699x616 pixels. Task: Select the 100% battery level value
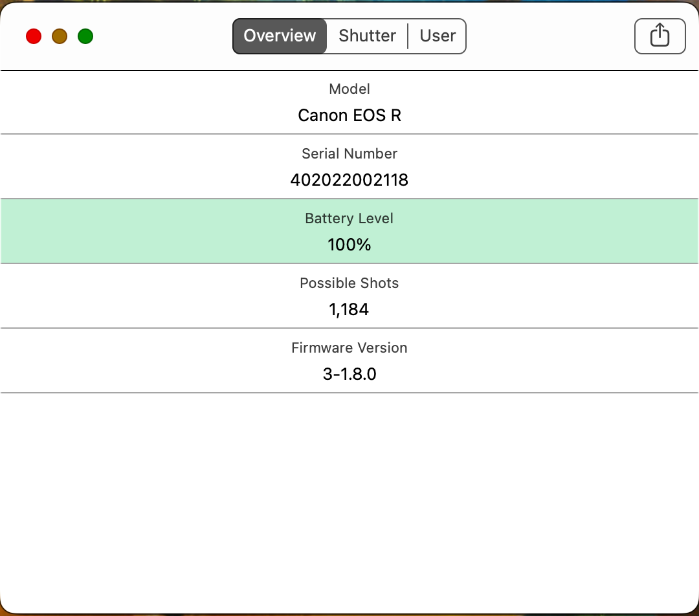(x=349, y=245)
